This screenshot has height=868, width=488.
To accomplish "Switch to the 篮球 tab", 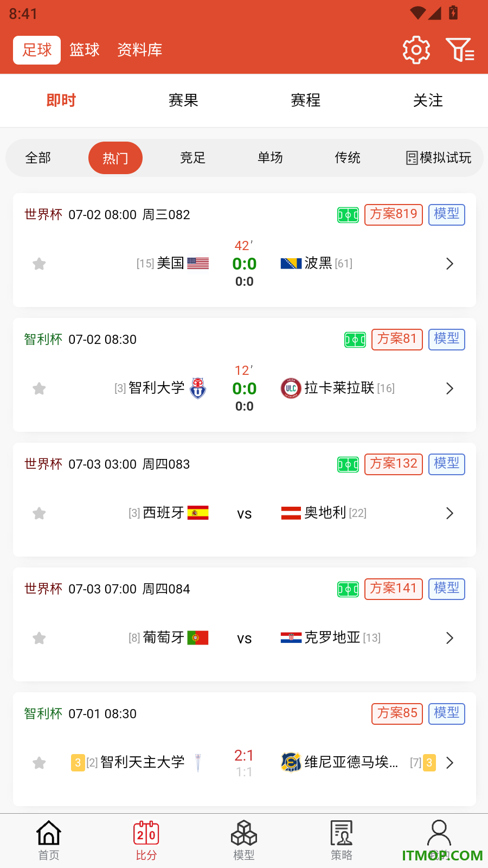I will point(85,50).
